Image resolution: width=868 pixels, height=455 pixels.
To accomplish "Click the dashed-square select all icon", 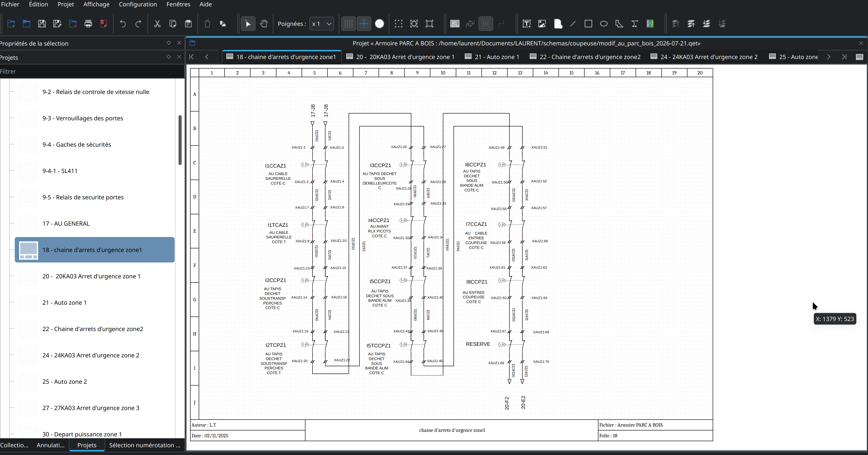I will pos(399,24).
